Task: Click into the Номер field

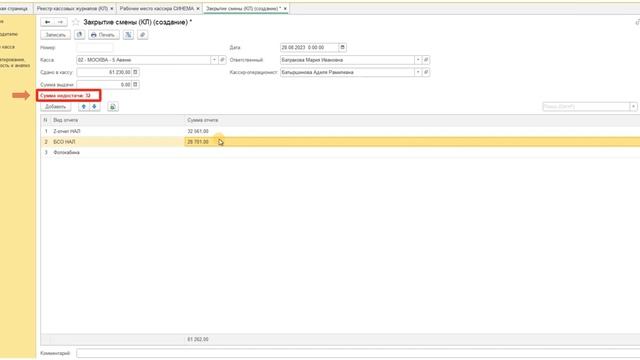Action: coord(94,48)
